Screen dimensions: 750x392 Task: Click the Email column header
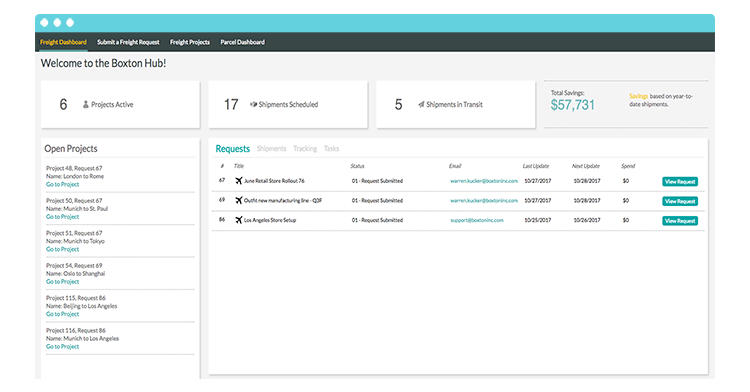coord(455,166)
